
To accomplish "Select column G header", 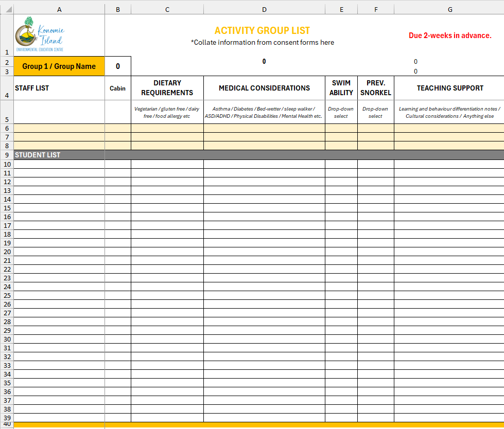I will [449, 9].
